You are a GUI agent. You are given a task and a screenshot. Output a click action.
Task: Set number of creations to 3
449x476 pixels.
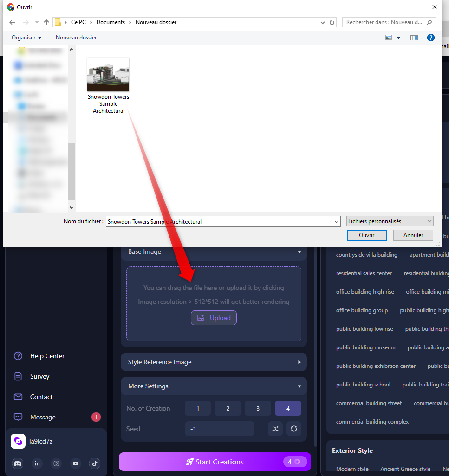(x=258, y=408)
